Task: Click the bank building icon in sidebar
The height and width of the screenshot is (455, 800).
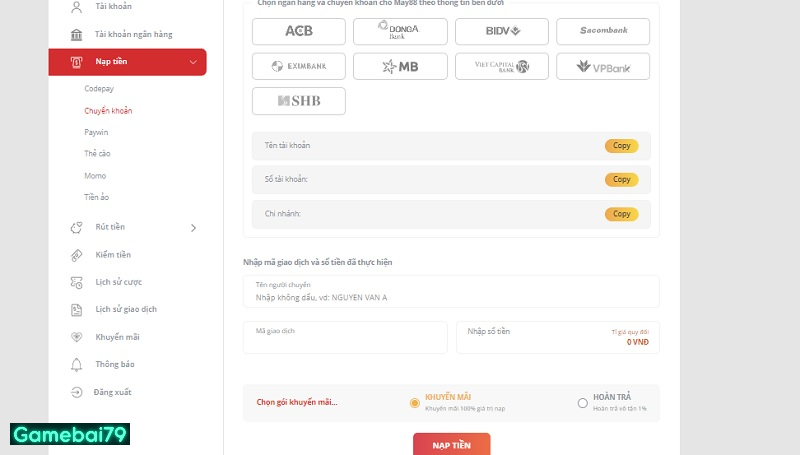Action: (77, 35)
